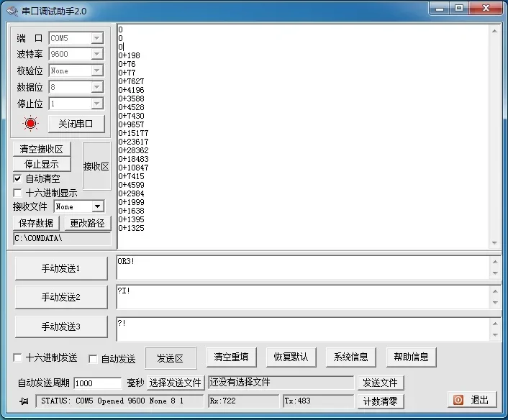Viewport: 508px width, 420px height.
Task: Click down arrow of receive area scrollbar
Action: point(495,242)
